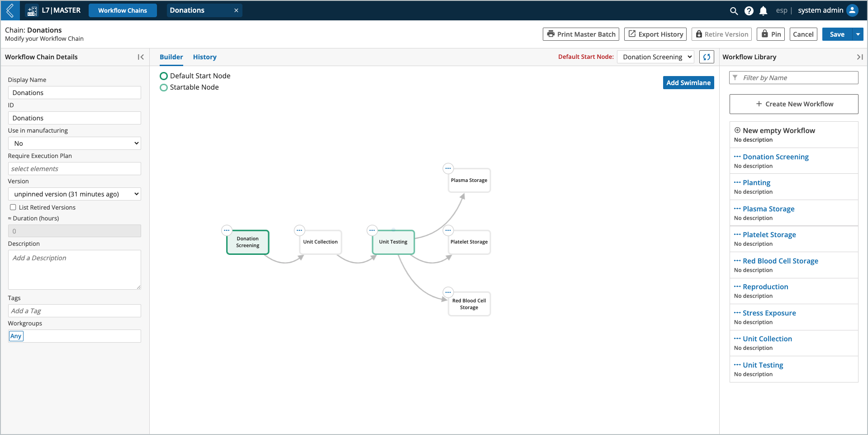Open the Workgroups selector field
Image resolution: width=868 pixels, height=435 pixels.
click(x=75, y=336)
